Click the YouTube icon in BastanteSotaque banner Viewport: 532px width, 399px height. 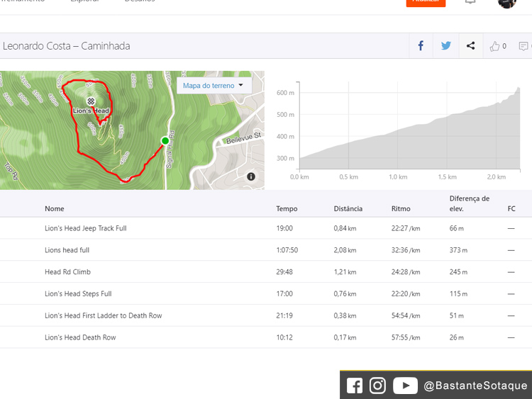click(406, 386)
